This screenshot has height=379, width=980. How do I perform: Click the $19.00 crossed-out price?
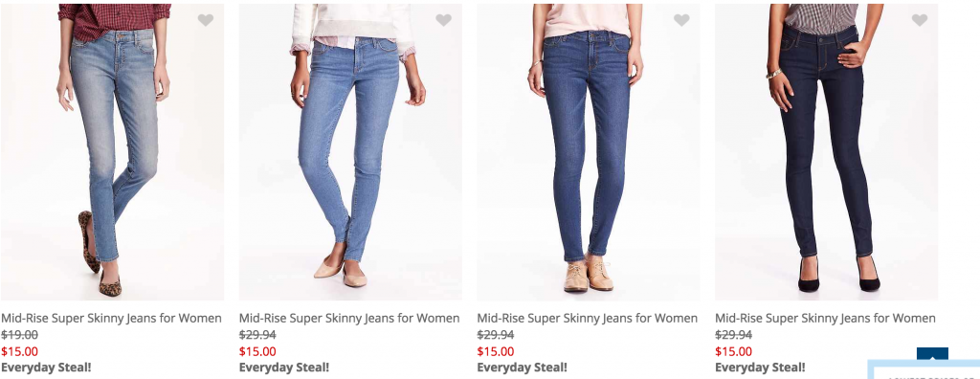point(19,335)
